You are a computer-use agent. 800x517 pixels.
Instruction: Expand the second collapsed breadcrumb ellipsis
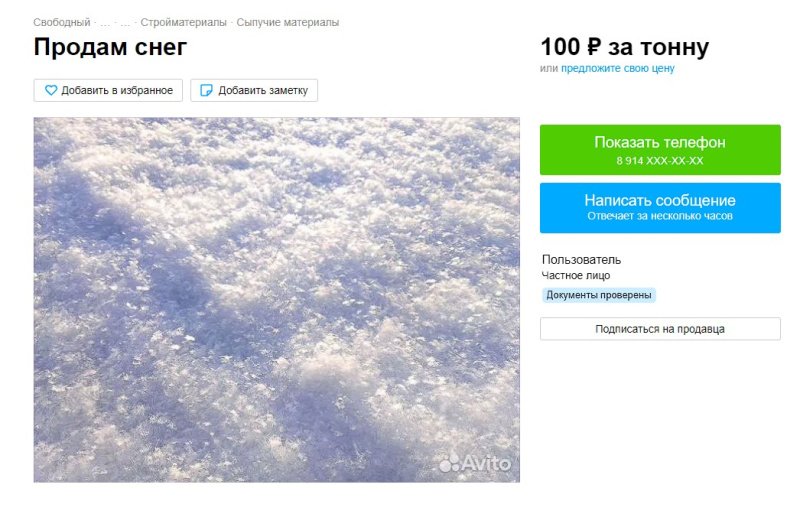pos(125,23)
